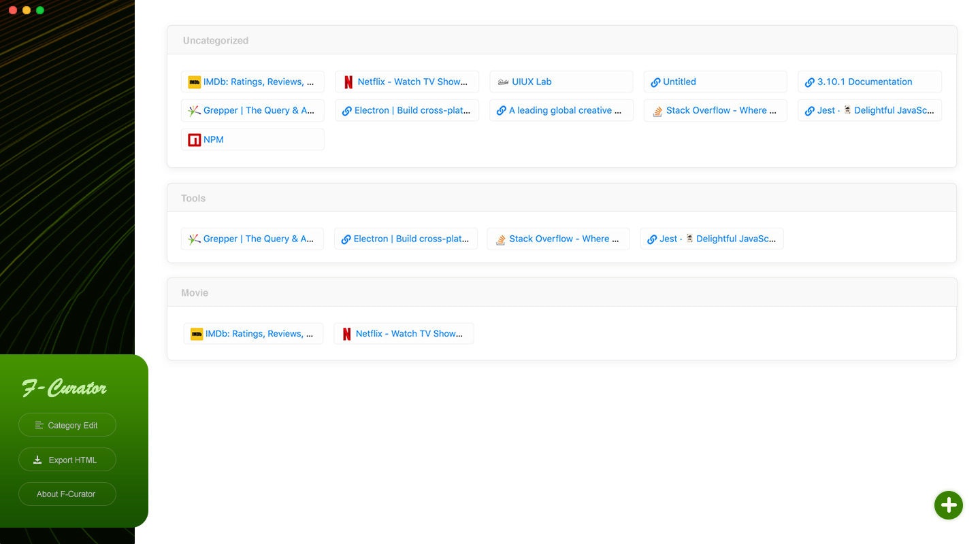980x544 pixels.
Task: Click Netflix icon in Uncategorized
Action: tap(348, 82)
